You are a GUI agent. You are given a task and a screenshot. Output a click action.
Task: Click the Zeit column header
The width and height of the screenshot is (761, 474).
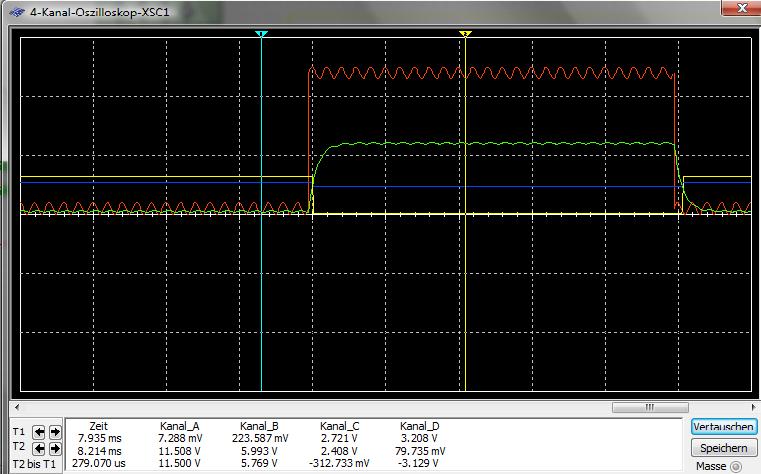pyautogui.click(x=99, y=426)
